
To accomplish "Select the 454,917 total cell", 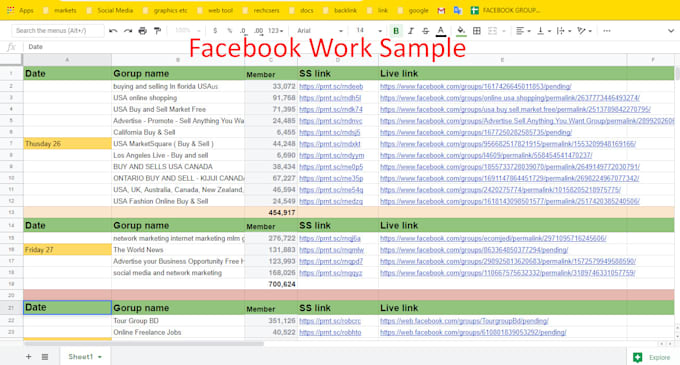I will [x=271, y=212].
